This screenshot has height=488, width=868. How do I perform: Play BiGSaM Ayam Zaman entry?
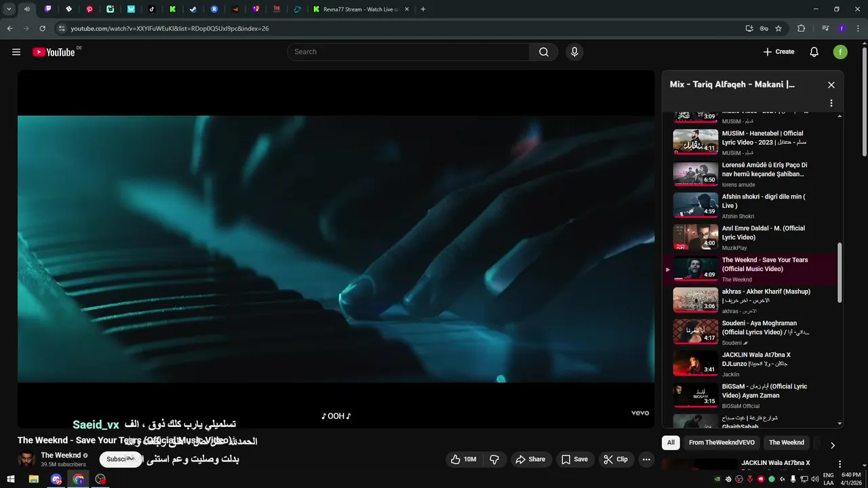[752, 396]
